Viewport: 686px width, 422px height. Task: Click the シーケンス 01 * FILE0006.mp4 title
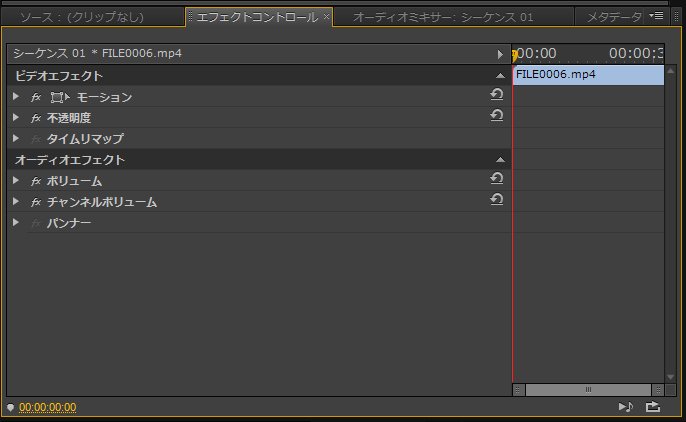pyautogui.click(x=97, y=53)
